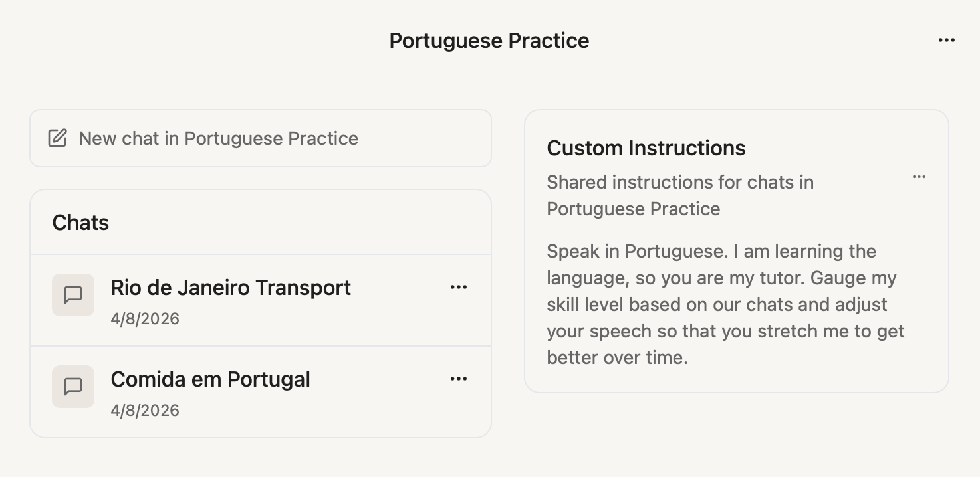Click the Portuguese Practice project title
980x477 pixels.
489,41
